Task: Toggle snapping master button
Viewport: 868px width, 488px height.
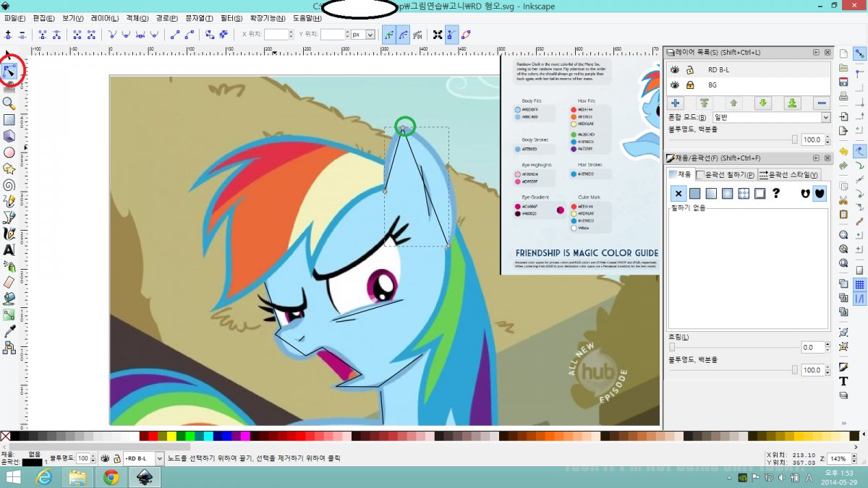Action: point(860,53)
